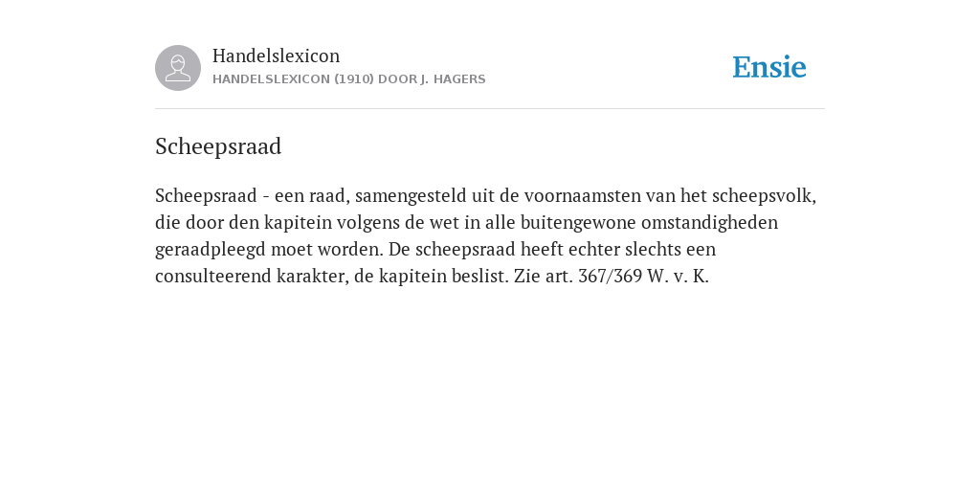
Task: Click the Scheepsraad heading title
Action: click(218, 146)
